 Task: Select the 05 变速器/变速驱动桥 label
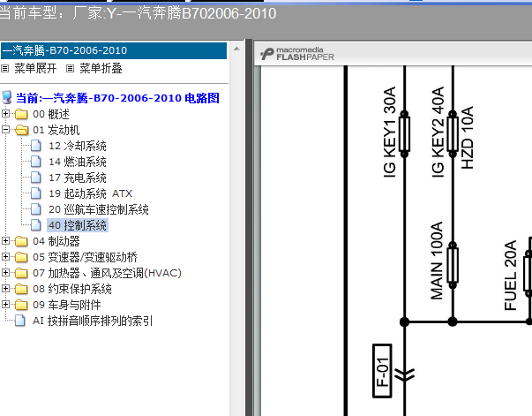[x=86, y=257]
